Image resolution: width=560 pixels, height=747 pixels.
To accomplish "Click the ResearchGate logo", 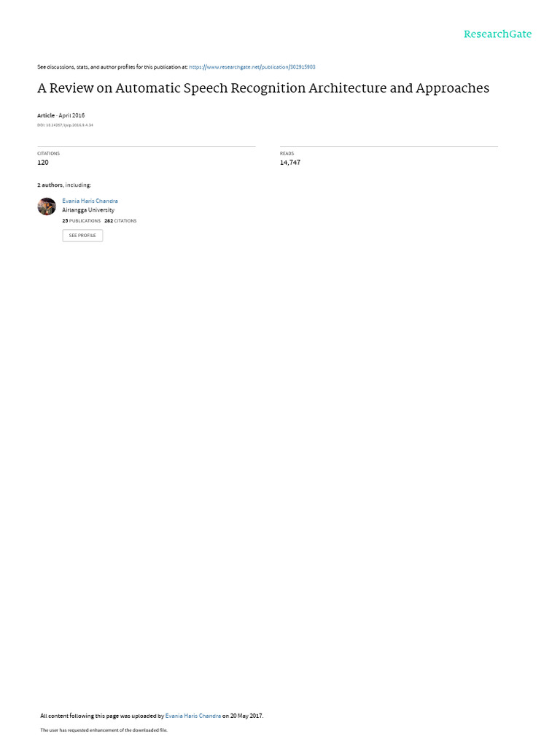I will (497, 34).
